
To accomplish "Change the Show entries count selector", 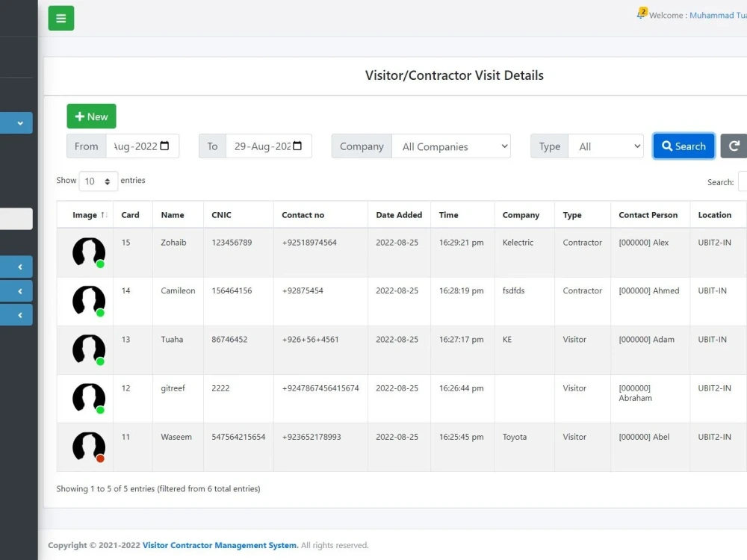I will click(x=97, y=181).
